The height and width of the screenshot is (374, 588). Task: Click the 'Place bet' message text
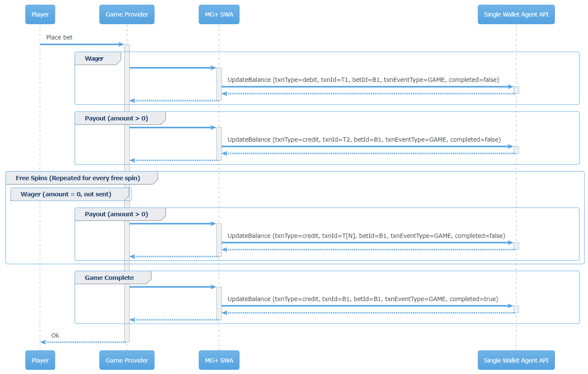(59, 37)
